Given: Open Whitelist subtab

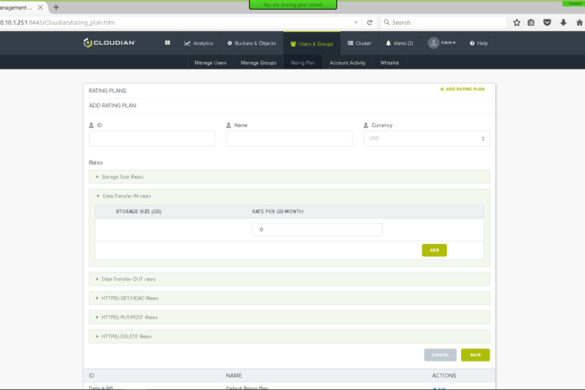Looking at the screenshot, I should 390,63.
